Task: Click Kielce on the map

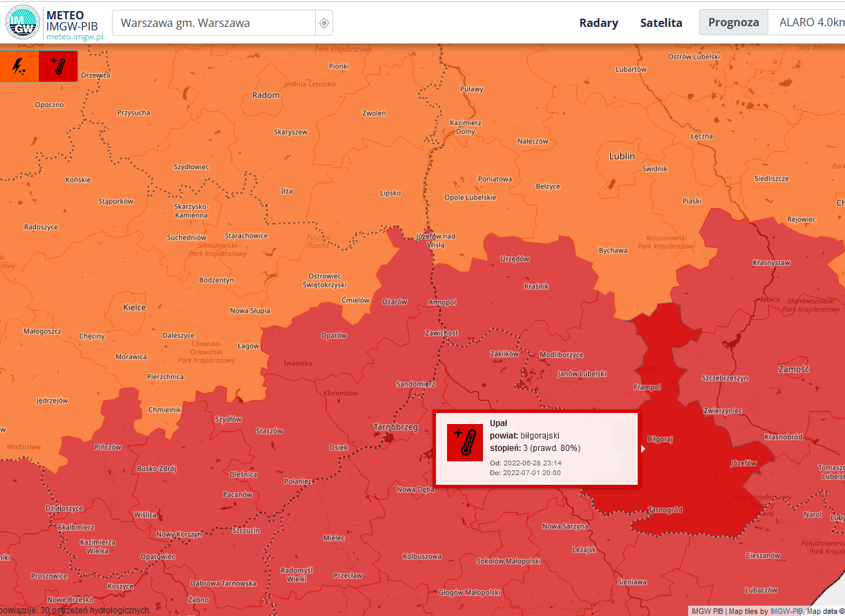Action: (x=134, y=307)
